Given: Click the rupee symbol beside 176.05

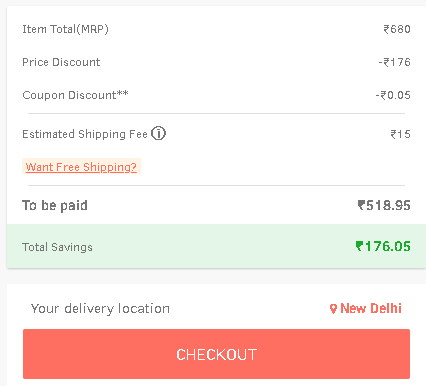Looking at the screenshot, I should 359,246.
